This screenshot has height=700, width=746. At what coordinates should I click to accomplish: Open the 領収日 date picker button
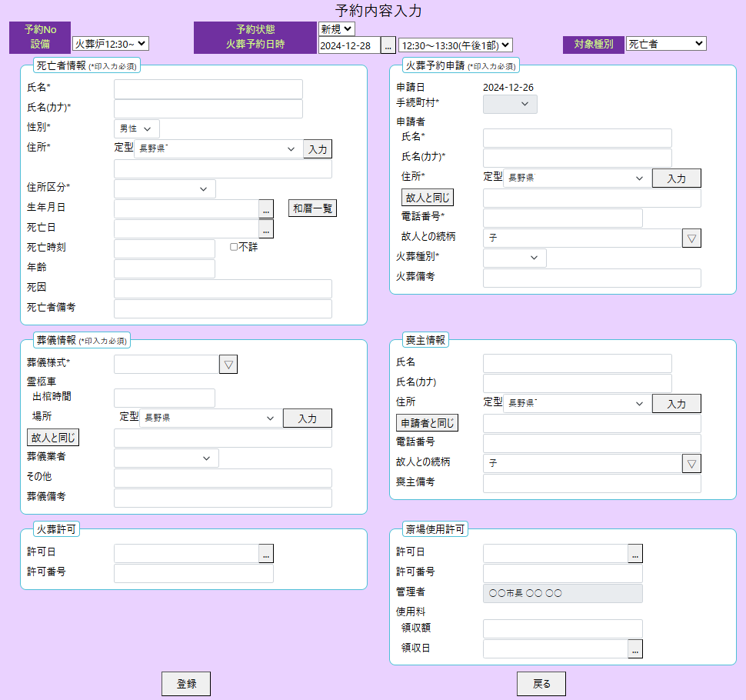pos(635,649)
